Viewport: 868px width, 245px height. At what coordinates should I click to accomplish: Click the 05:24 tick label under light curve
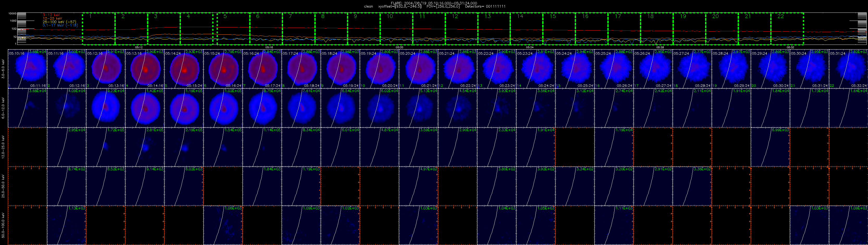tap(529, 47)
